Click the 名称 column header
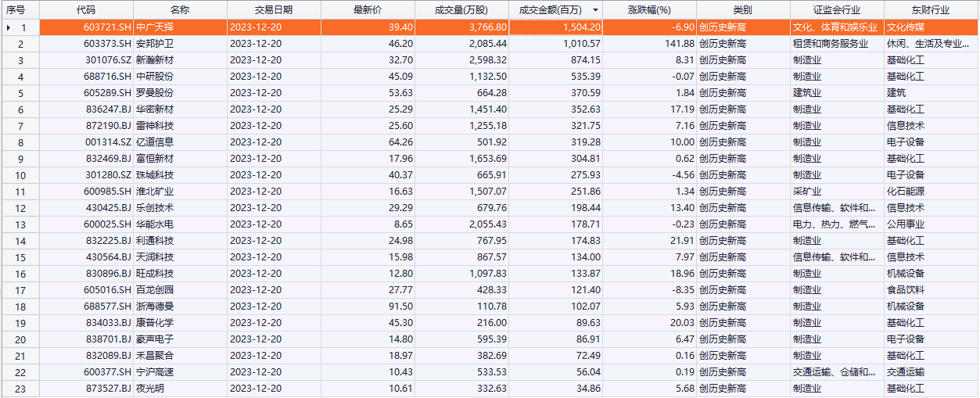The width and height of the screenshot is (980, 398). click(x=180, y=10)
